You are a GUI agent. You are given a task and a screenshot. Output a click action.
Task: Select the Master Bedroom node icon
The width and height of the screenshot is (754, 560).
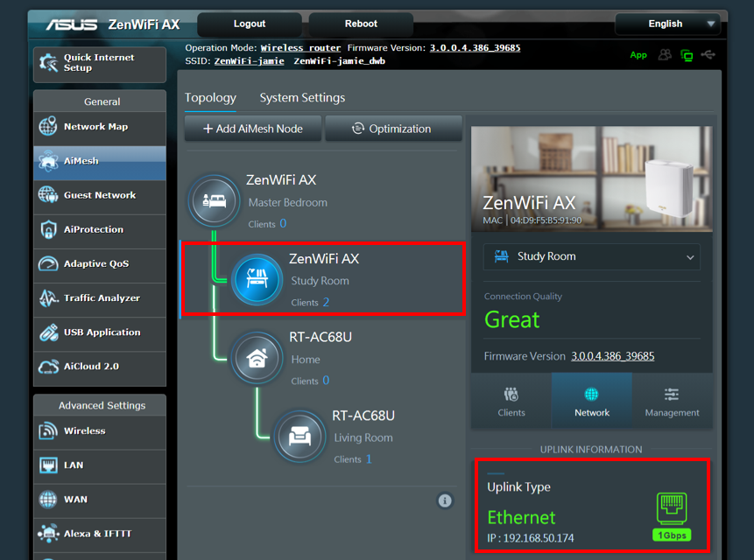click(x=214, y=200)
